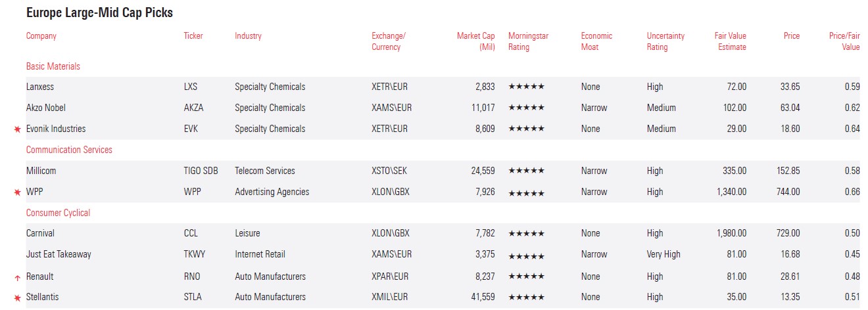Click the red starburst icon beside Stellantis
This screenshot has height=310, width=868.
point(18,298)
